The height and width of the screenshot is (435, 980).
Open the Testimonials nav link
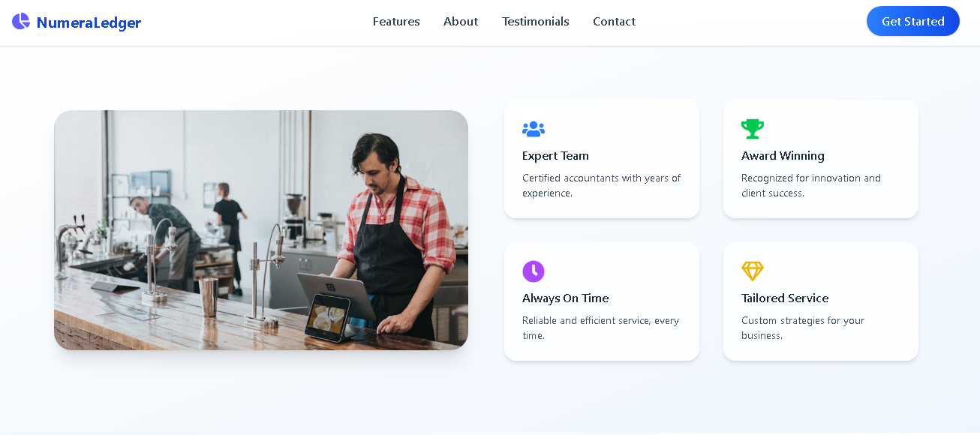point(536,22)
